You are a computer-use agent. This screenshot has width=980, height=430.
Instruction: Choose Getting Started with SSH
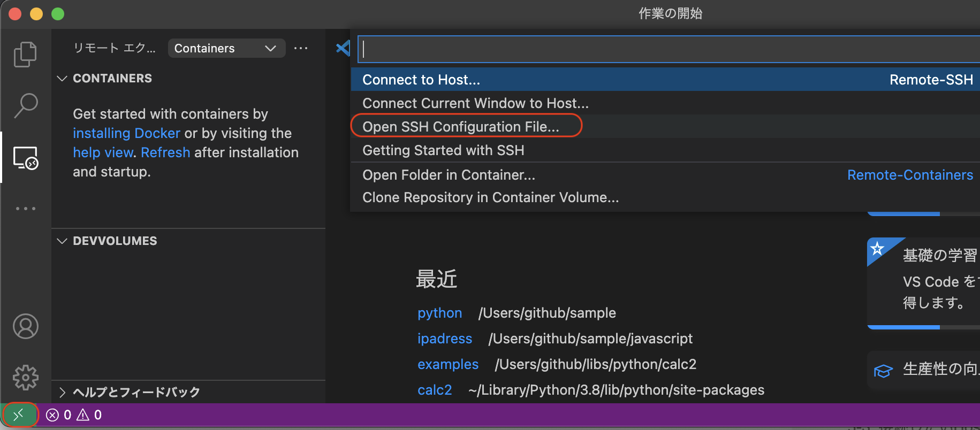coord(665,150)
